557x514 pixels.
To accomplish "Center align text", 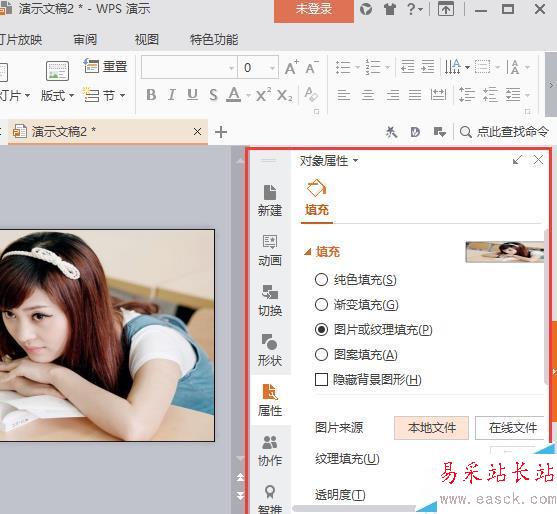I will tap(368, 95).
